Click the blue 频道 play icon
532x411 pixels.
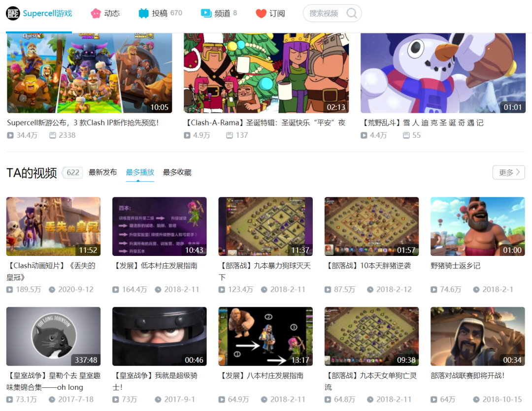206,13
